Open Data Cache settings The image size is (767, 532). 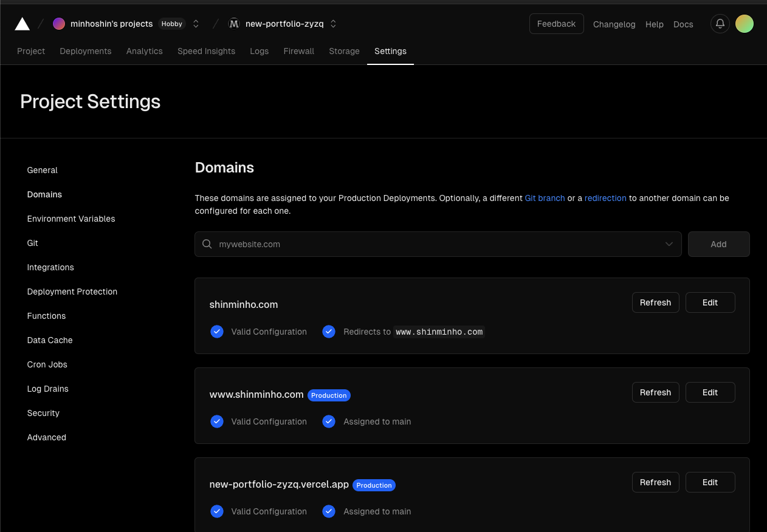[x=50, y=340]
